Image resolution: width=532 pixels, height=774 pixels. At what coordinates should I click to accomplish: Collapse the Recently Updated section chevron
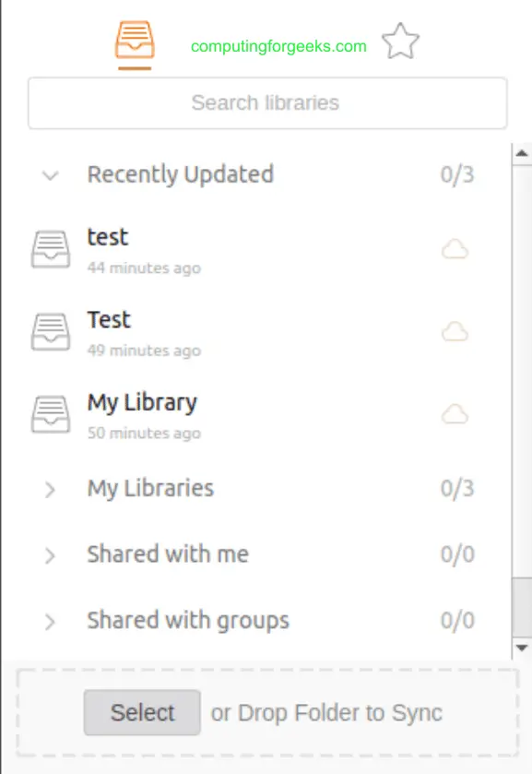point(51,175)
